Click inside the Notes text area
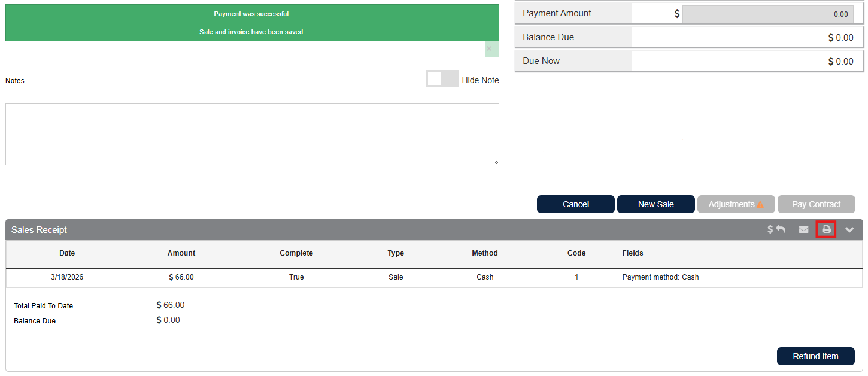 point(251,134)
